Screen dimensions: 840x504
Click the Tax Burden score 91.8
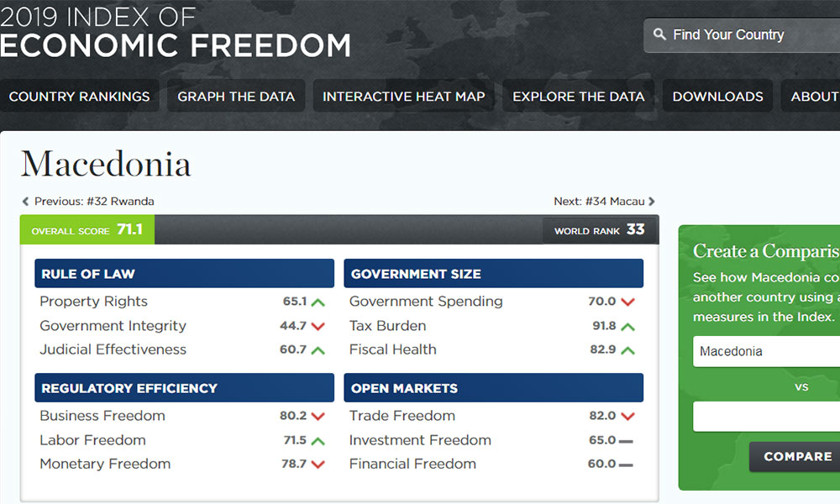click(604, 326)
